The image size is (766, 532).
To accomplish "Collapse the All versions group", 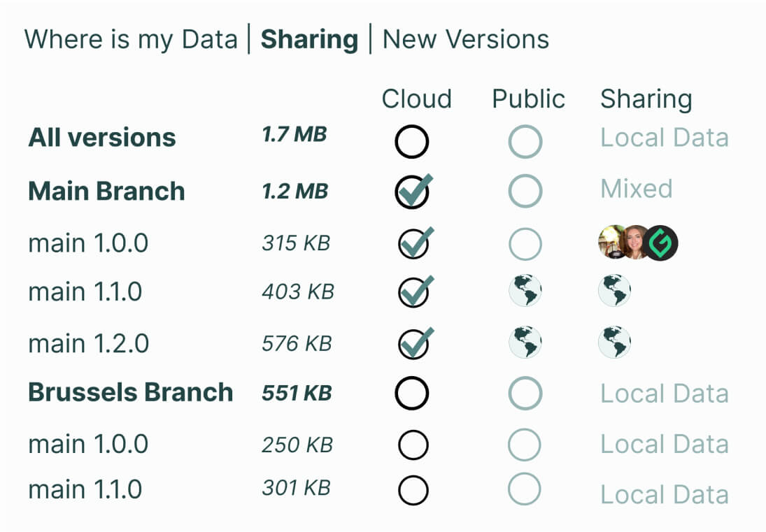I will coord(102,138).
